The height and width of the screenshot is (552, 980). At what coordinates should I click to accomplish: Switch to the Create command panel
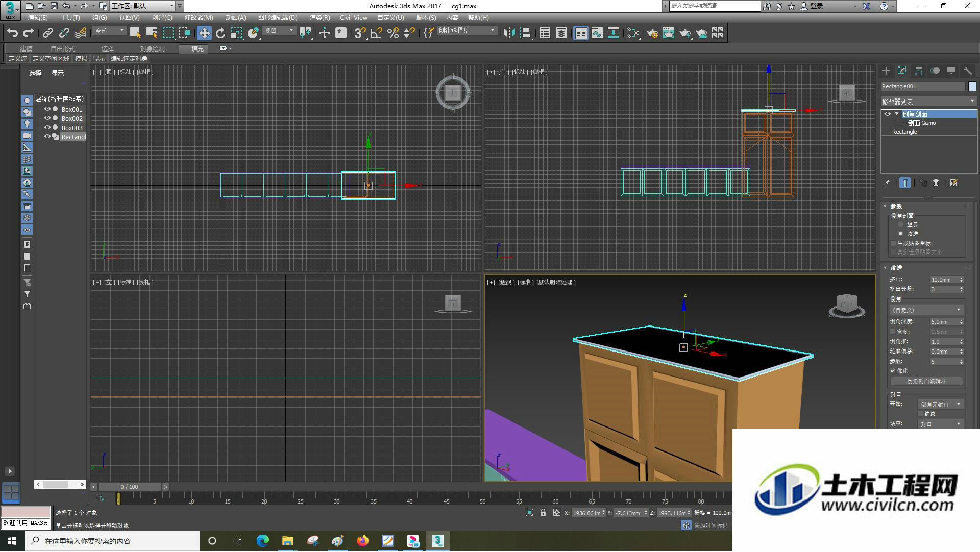[x=886, y=71]
